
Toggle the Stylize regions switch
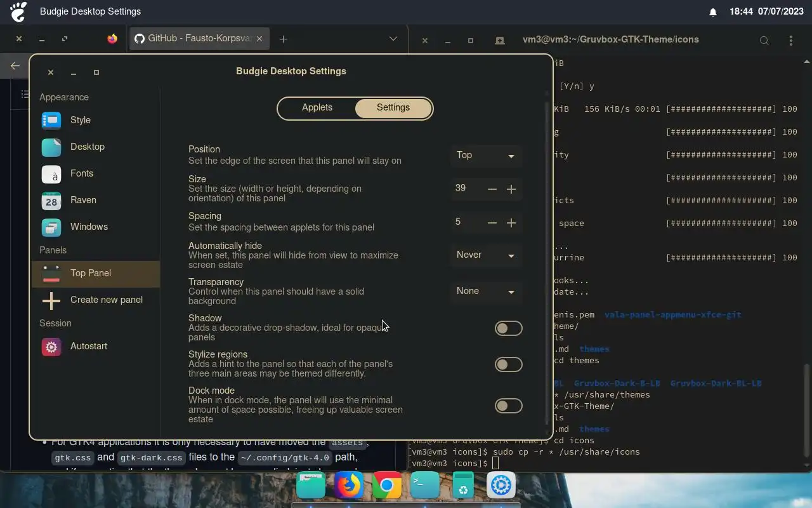pos(508,364)
